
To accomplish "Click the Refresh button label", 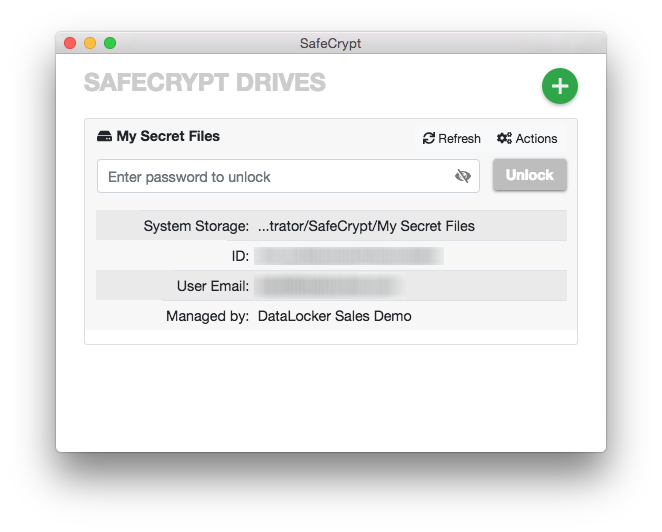I will pos(459,138).
